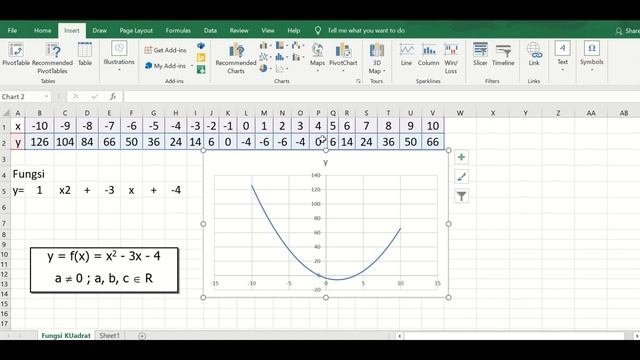Insert a statistic chart
This screenshot has height=360, width=640.
[x=281, y=57]
